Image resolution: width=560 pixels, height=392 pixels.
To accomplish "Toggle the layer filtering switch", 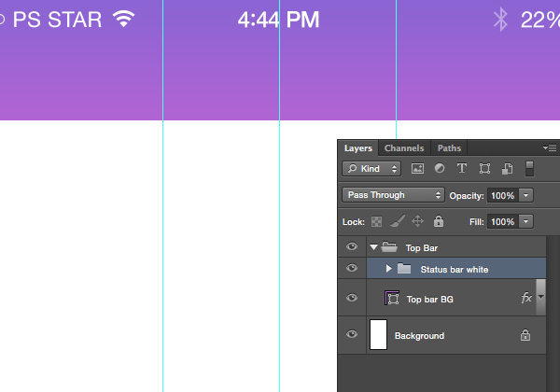I will [x=529, y=169].
